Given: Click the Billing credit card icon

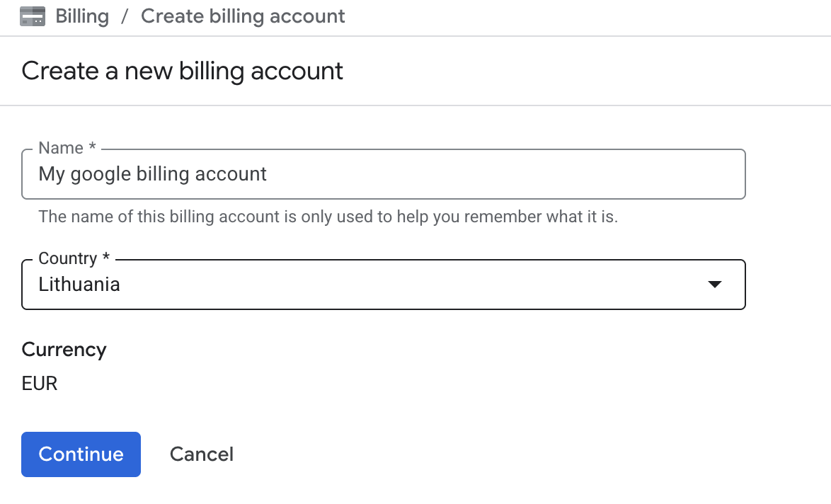Looking at the screenshot, I should (33, 16).
